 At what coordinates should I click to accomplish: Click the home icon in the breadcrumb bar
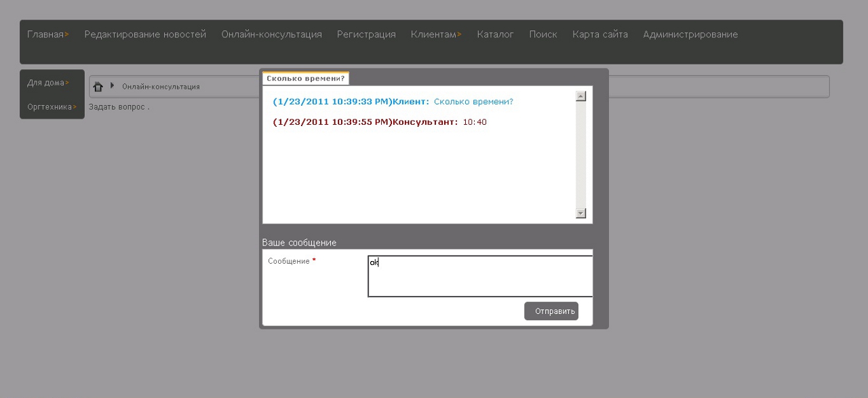[x=98, y=86]
